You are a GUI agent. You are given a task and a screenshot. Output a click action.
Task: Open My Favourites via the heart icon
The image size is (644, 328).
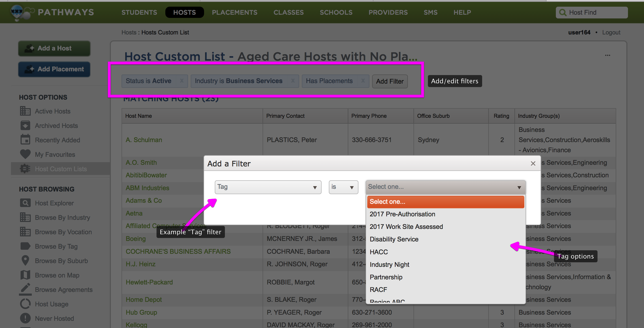[25, 154]
